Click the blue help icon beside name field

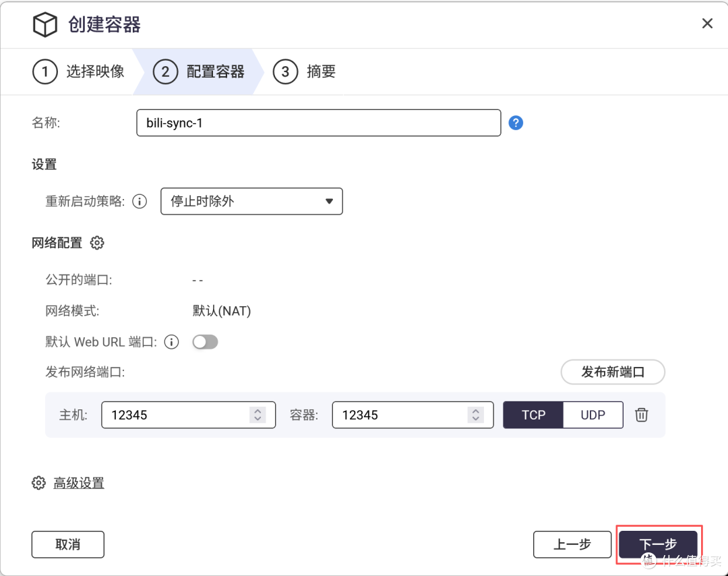tap(516, 123)
